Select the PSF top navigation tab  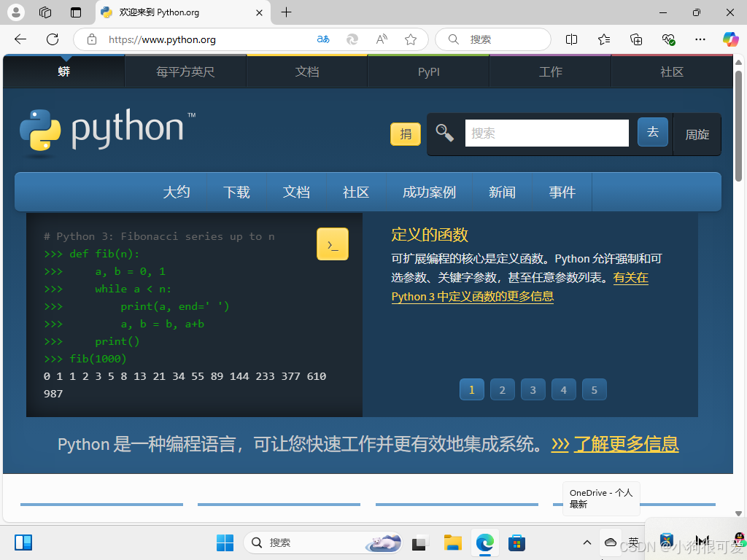(x=185, y=72)
